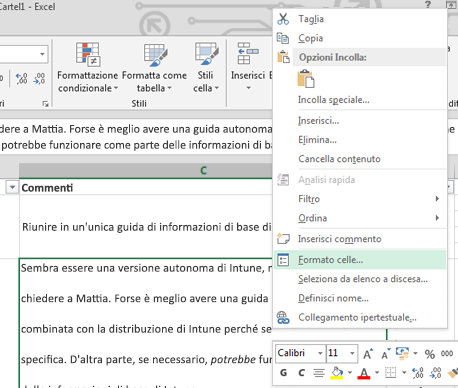The height and width of the screenshot is (388, 458).
Task: Choose Elimina... in context menu
Action: [360, 140]
